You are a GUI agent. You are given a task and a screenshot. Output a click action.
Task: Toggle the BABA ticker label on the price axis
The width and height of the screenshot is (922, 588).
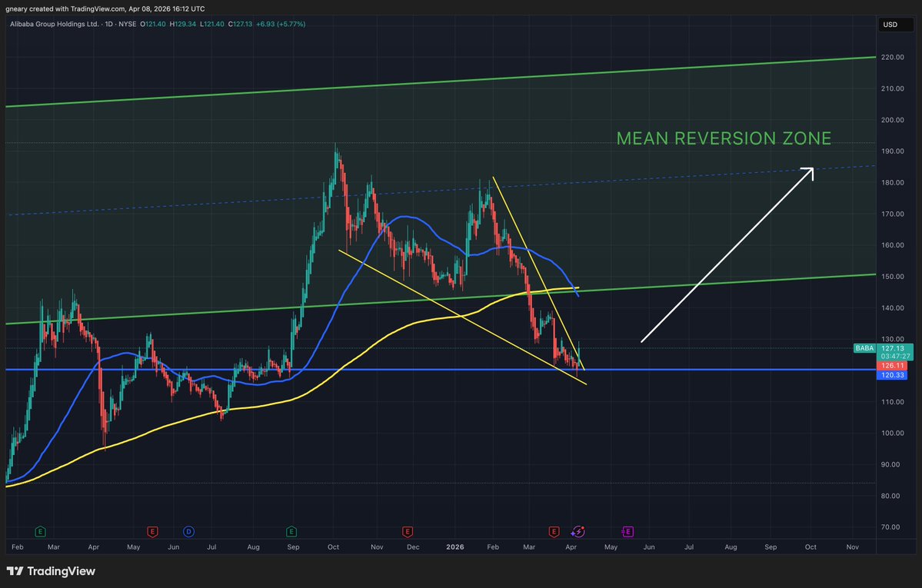pos(864,348)
